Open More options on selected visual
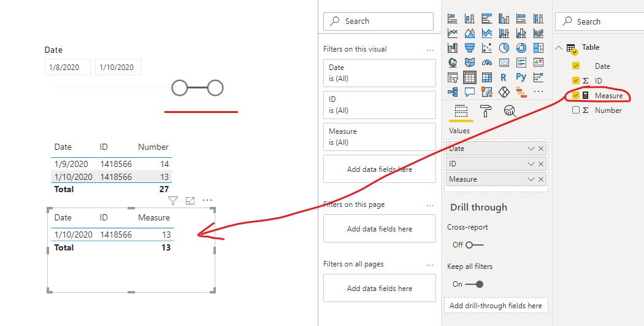The width and height of the screenshot is (644, 326). coord(207,201)
